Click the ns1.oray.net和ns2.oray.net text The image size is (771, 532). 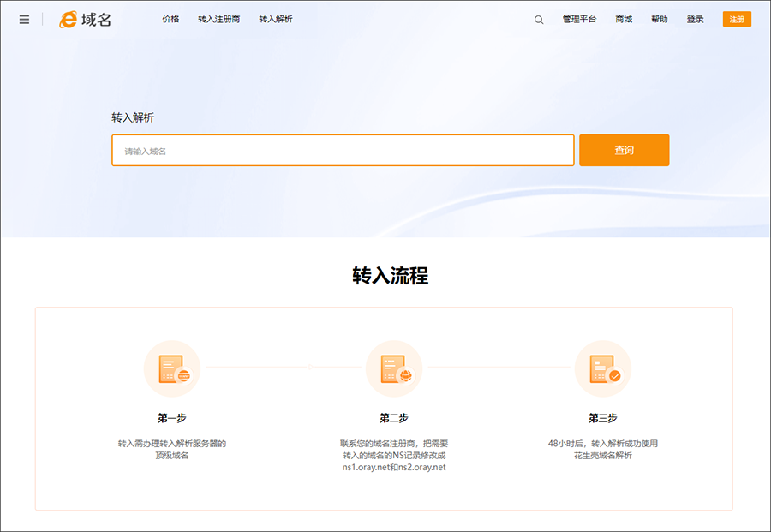(x=394, y=467)
